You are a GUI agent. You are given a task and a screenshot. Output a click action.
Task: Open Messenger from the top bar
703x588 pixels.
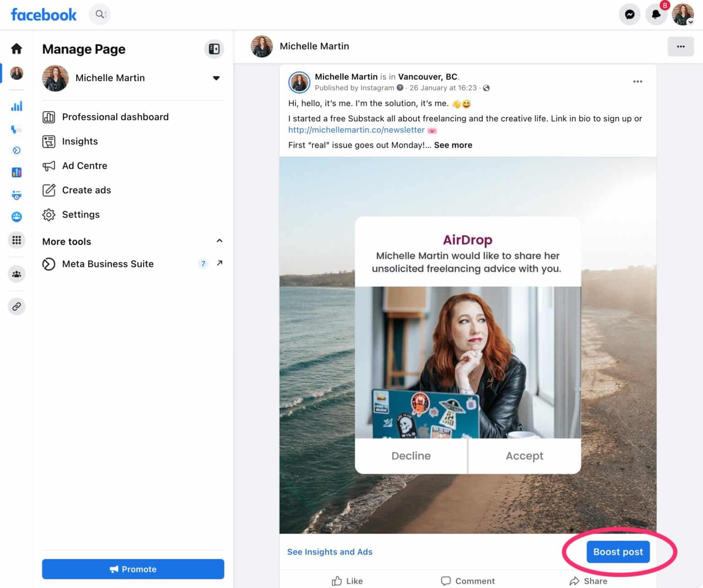pos(630,14)
